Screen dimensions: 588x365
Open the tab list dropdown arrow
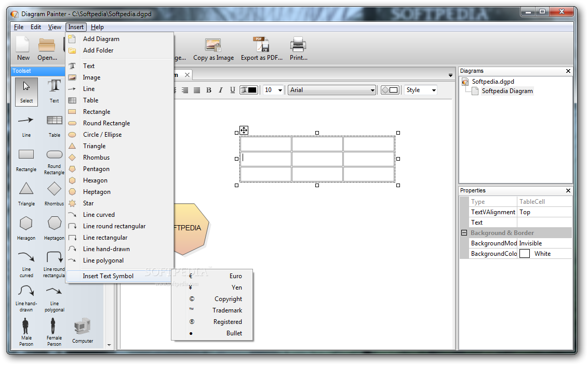pyautogui.click(x=450, y=75)
